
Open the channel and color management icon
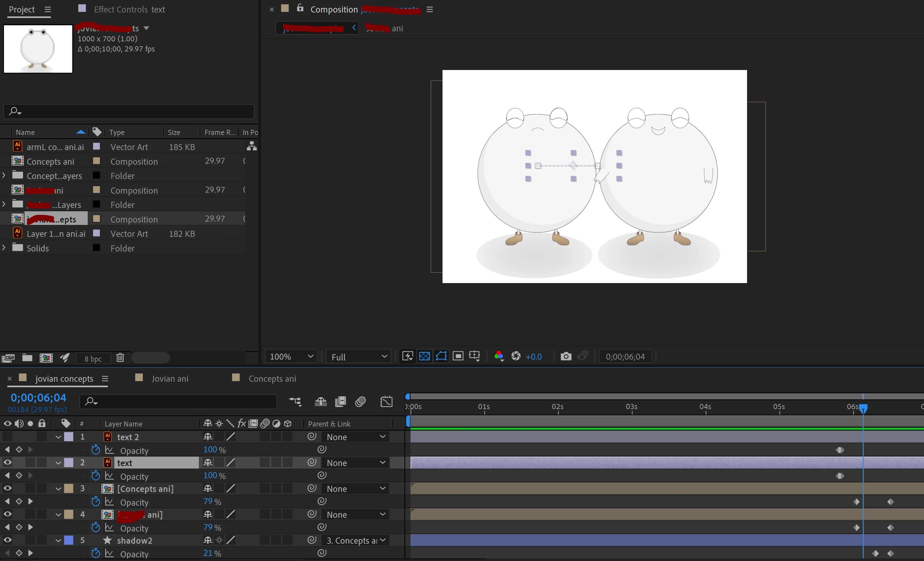(499, 356)
